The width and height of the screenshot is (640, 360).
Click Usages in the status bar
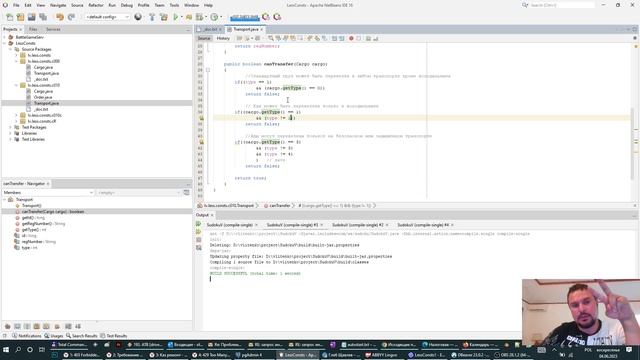tap(53, 336)
